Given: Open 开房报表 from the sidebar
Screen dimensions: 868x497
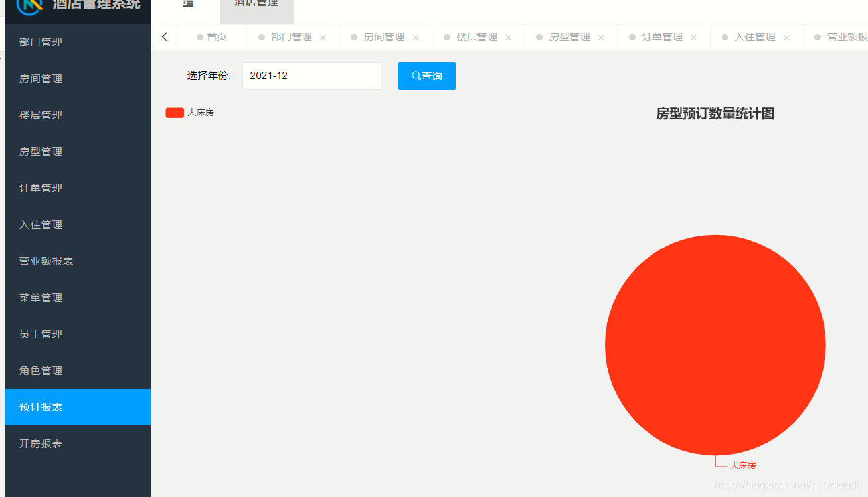Looking at the screenshot, I should (x=41, y=443).
